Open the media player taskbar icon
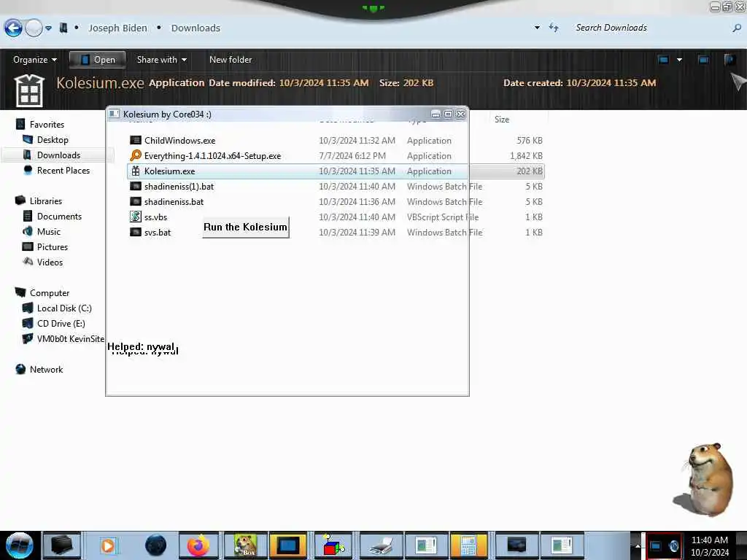This screenshot has width=747, height=560. coord(108,545)
